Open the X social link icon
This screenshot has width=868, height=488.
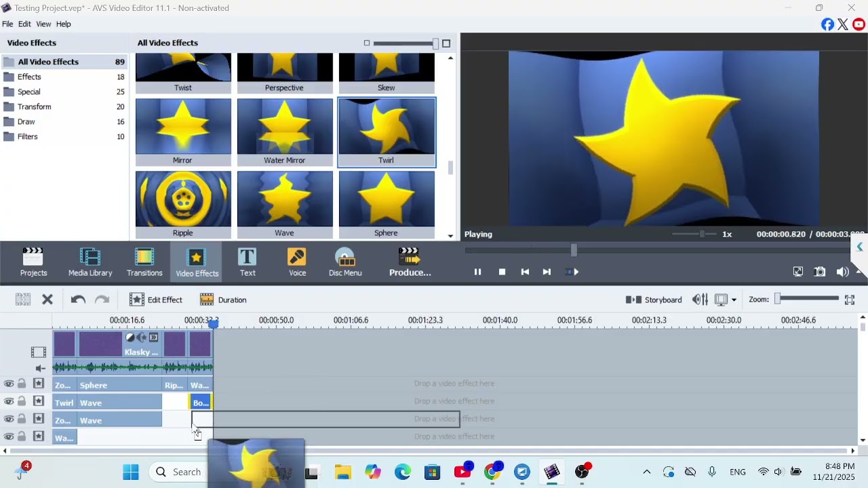[843, 24]
